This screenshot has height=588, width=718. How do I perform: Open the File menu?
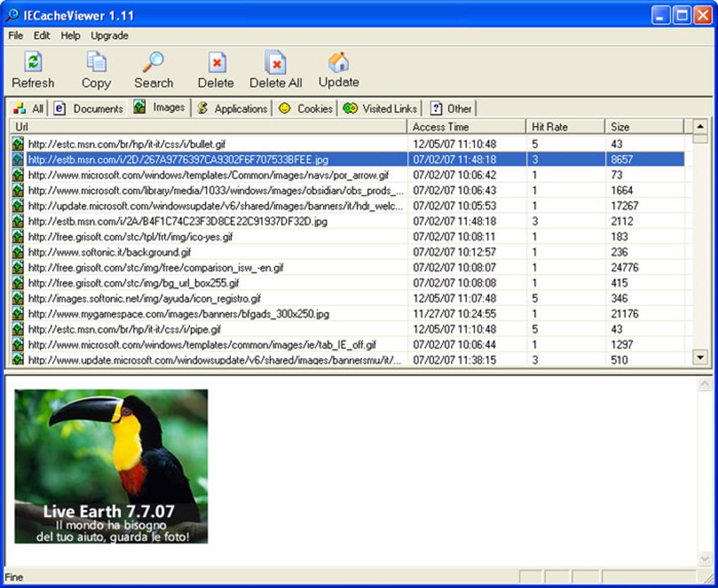[x=14, y=36]
